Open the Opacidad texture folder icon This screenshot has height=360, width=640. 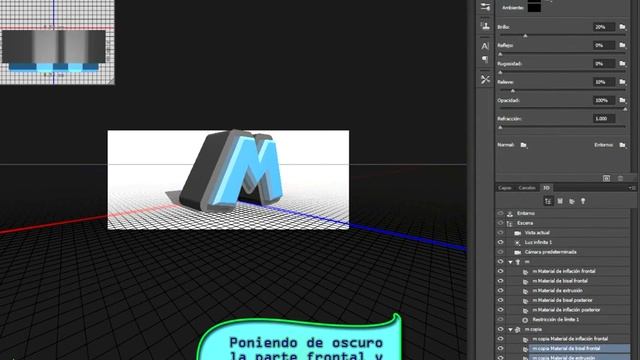(622, 100)
